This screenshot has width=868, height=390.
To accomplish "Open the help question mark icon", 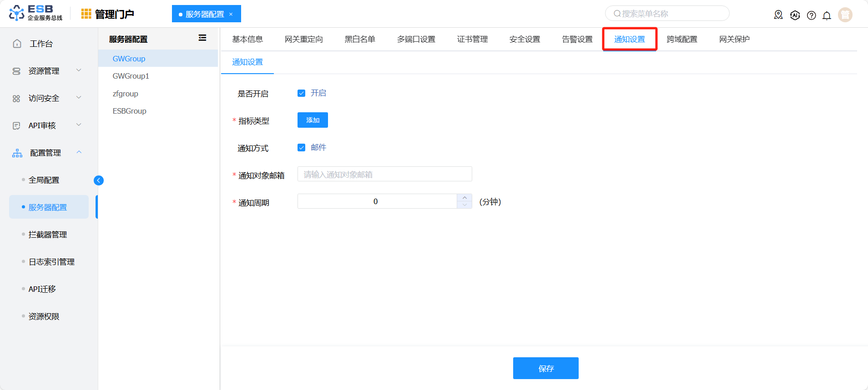I will [811, 15].
